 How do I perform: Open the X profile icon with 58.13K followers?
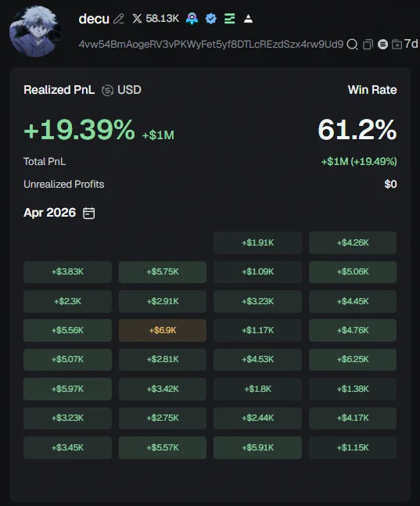click(x=137, y=19)
